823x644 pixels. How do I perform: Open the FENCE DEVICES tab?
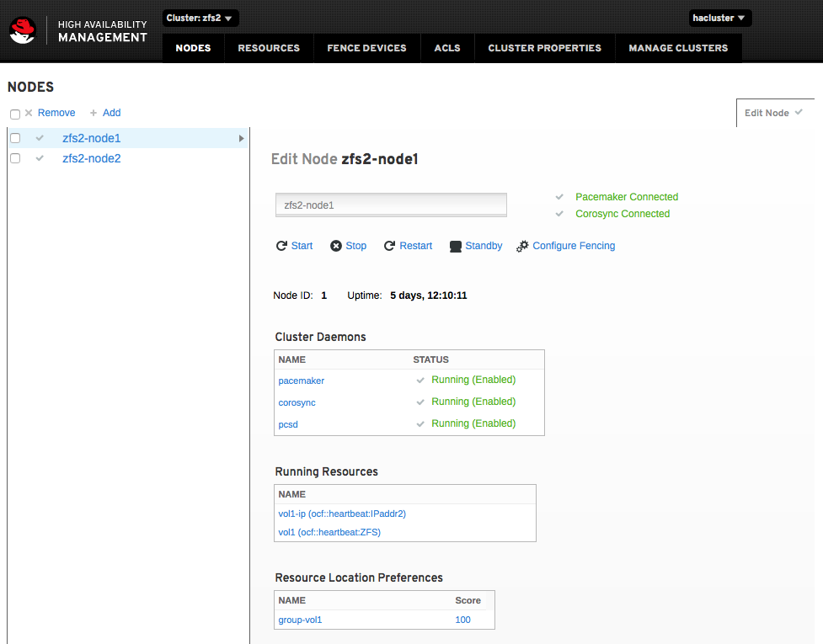pos(366,48)
